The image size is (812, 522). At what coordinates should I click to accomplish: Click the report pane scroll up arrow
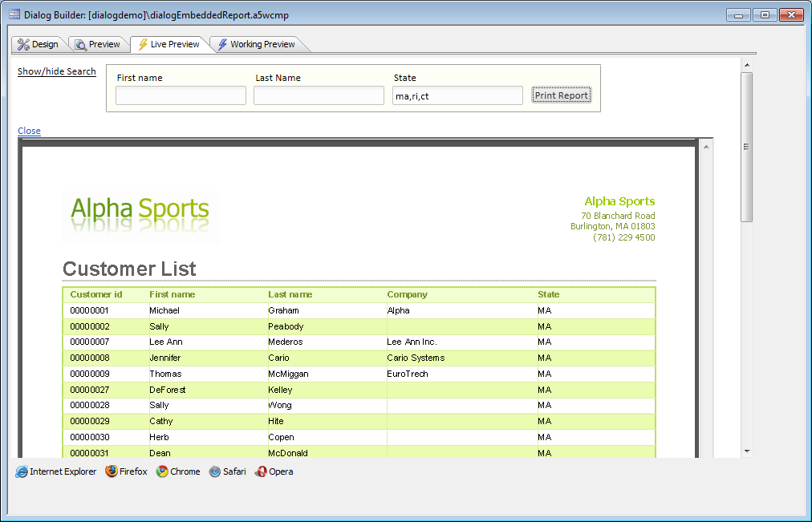[x=706, y=147]
